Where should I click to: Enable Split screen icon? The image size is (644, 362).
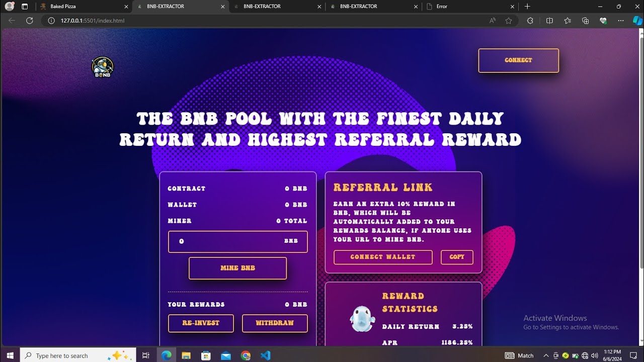(549, 21)
